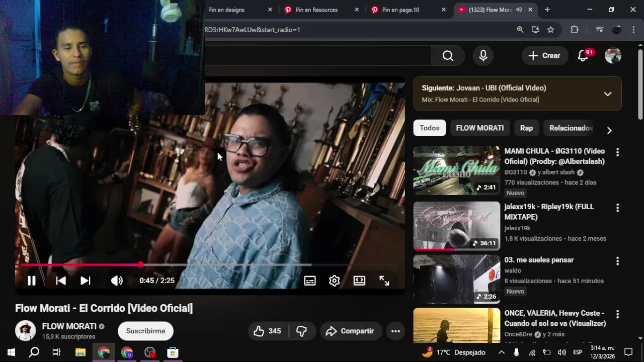Open the jalexx19k Ripley19k mixtape thumbnail
This screenshot has width=644, height=362.
tap(457, 226)
